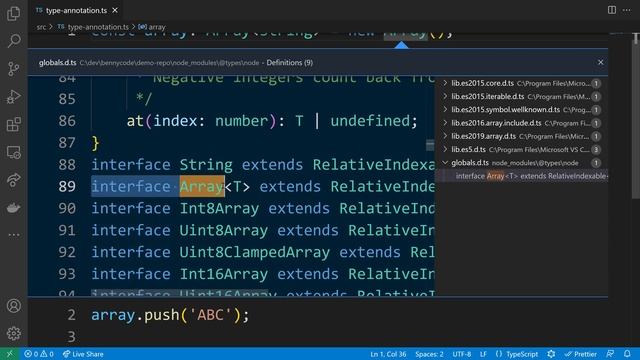
Task: Show additional views ellipsis in activity bar
Action: [13, 235]
